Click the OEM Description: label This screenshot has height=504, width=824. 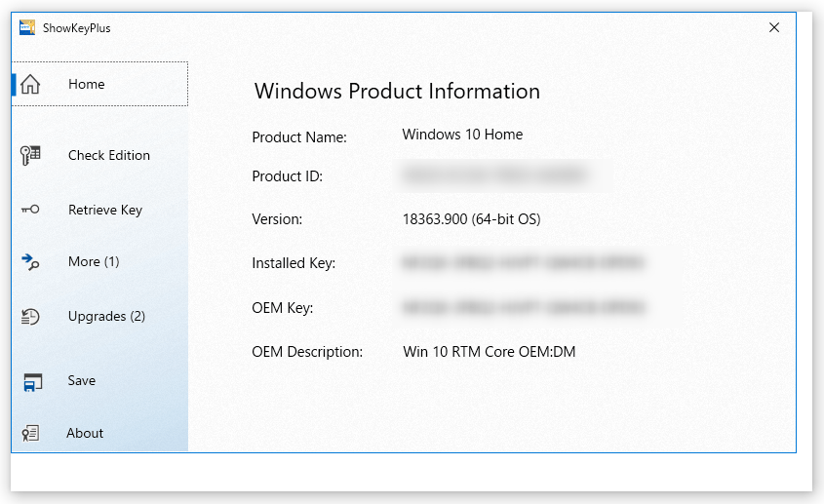(307, 352)
